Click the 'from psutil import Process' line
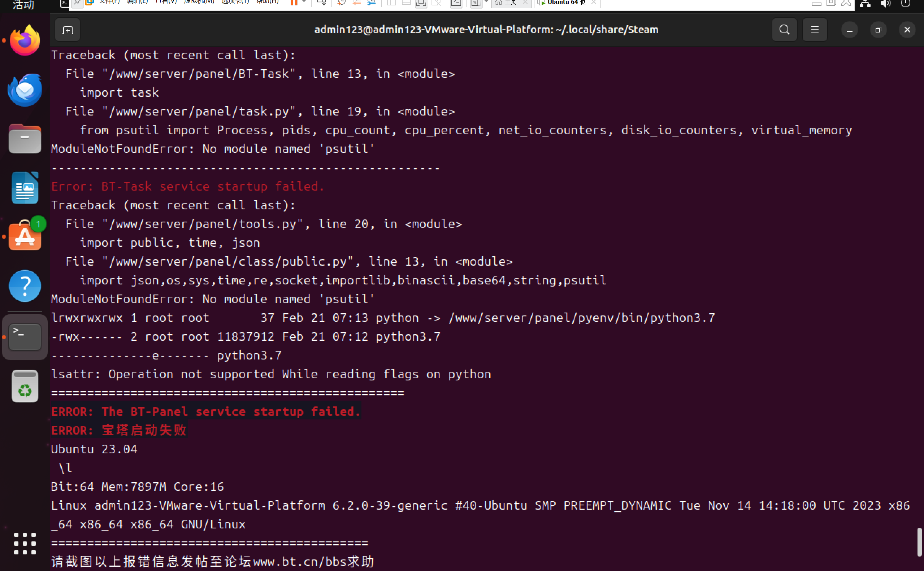Viewport: 924px width, 571px height. [466, 130]
